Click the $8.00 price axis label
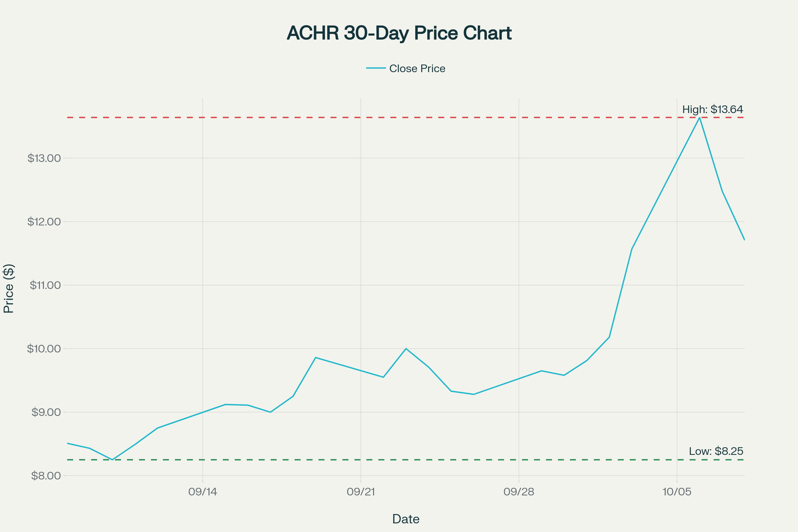This screenshot has height=532, width=798. [x=46, y=476]
